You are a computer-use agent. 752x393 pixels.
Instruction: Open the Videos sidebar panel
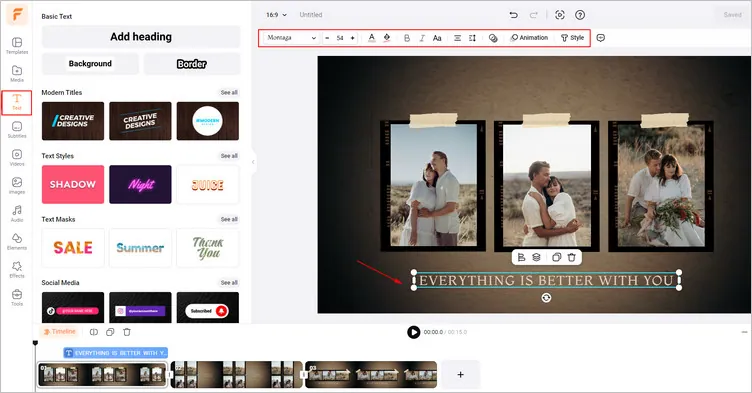pyautogui.click(x=17, y=158)
